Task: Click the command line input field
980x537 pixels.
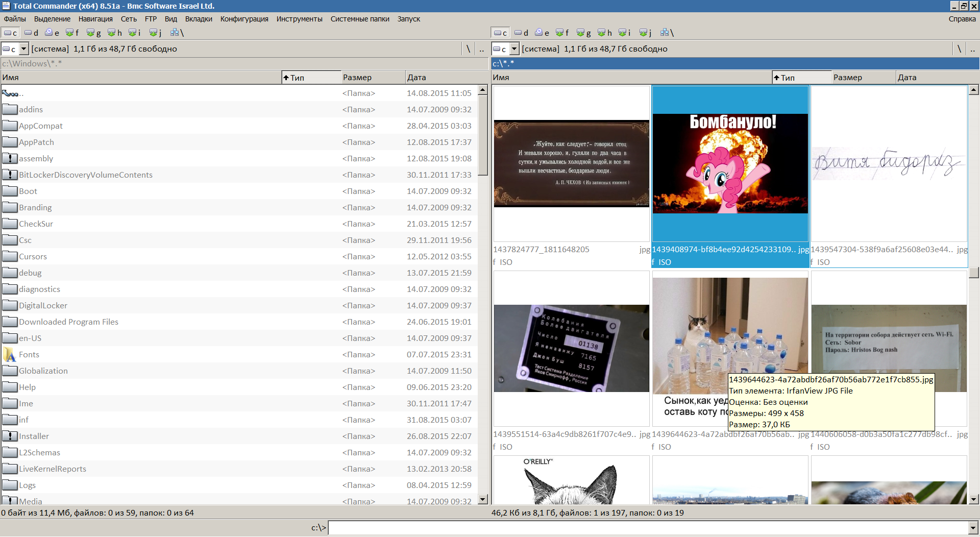Action: 647,528
